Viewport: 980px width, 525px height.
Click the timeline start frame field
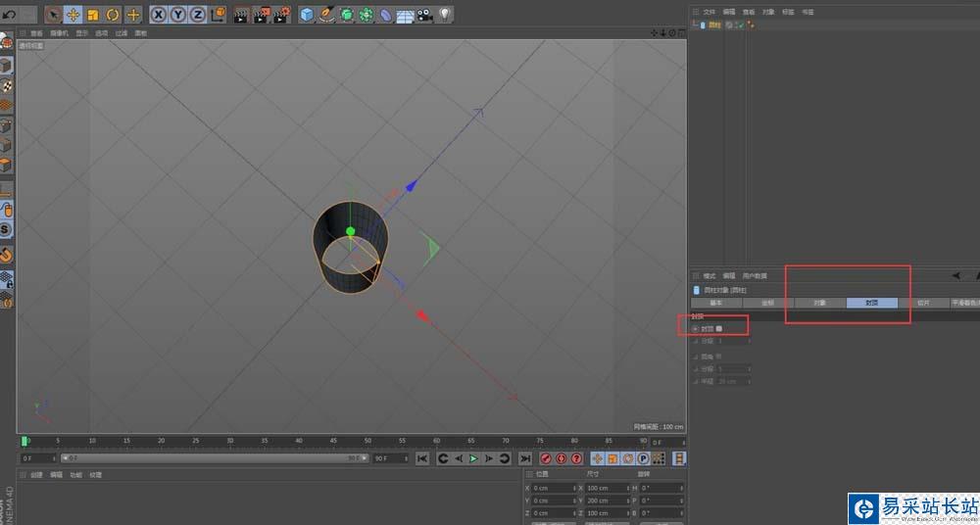pos(39,458)
